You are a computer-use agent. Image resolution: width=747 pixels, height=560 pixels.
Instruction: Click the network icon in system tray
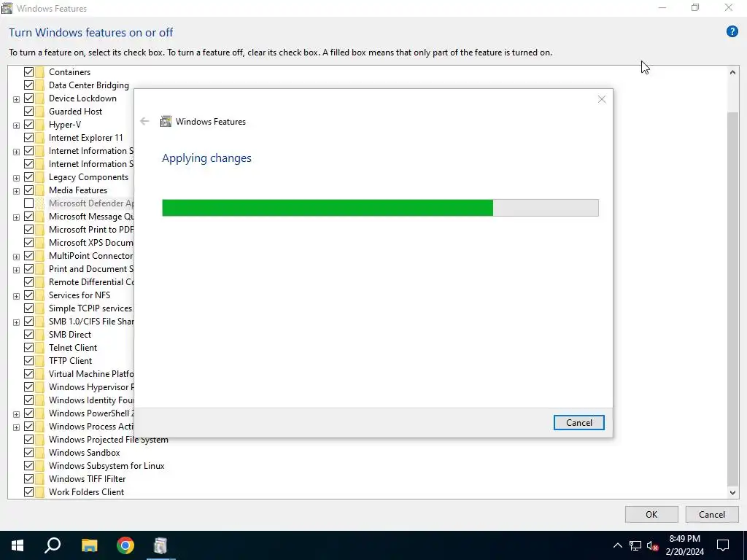pyautogui.click(x=635, y=545)
